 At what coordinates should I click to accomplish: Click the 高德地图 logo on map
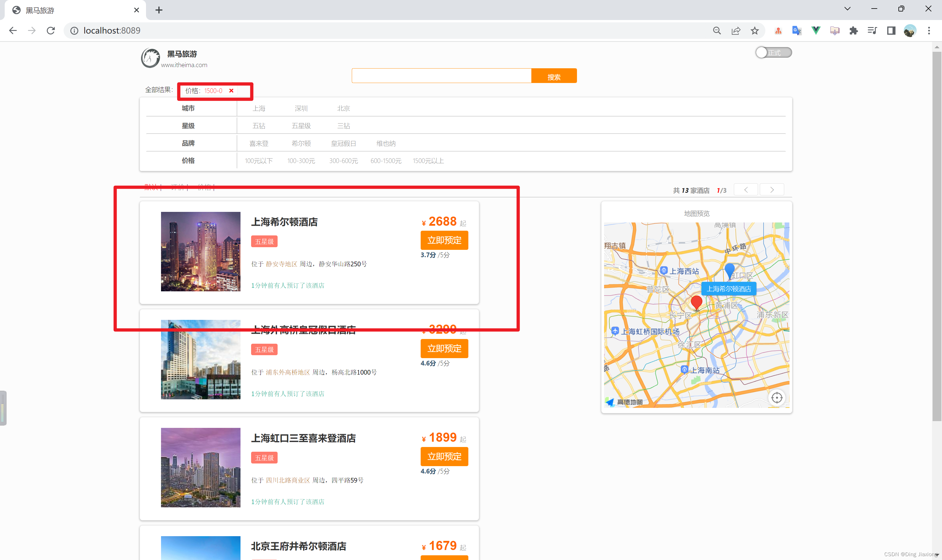tap(624, 402)
